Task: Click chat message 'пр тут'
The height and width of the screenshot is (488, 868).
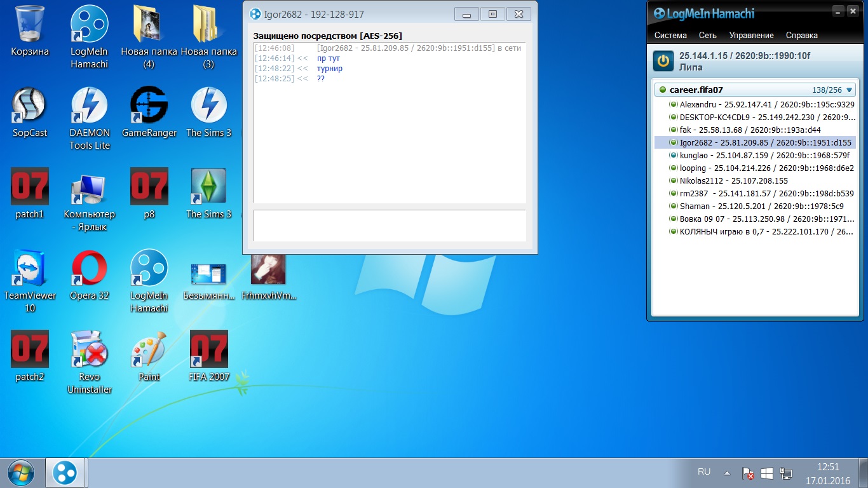Action: 328,58
